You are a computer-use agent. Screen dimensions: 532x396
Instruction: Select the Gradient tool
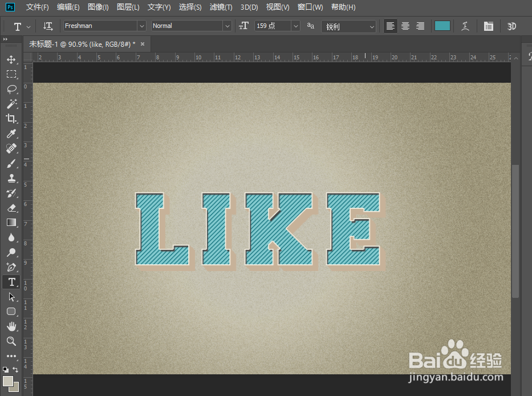(x=11, y=223)
